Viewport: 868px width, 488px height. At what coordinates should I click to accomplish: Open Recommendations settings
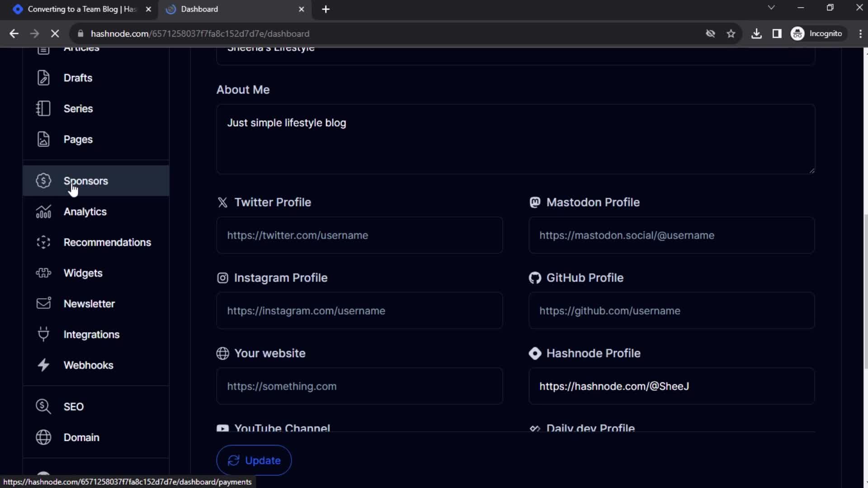107,242
